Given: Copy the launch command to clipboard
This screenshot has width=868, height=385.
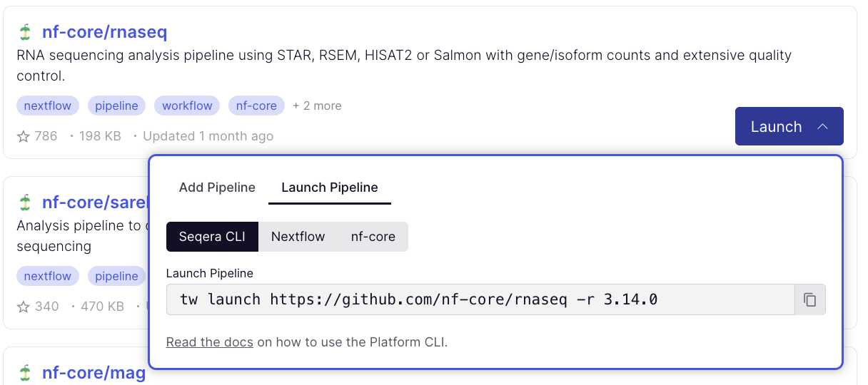Looking at the screenshot, I should [810, 299].
